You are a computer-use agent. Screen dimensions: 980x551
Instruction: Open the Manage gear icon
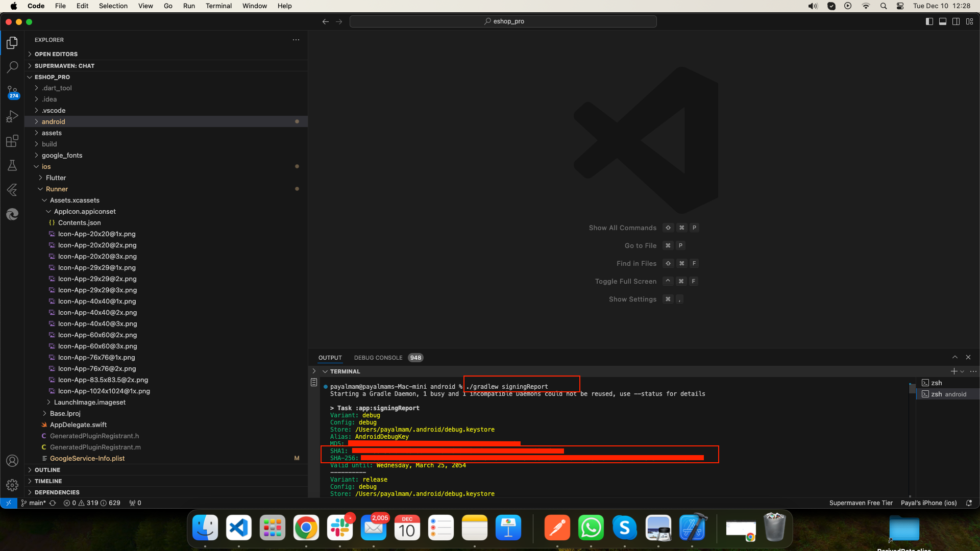12,485
